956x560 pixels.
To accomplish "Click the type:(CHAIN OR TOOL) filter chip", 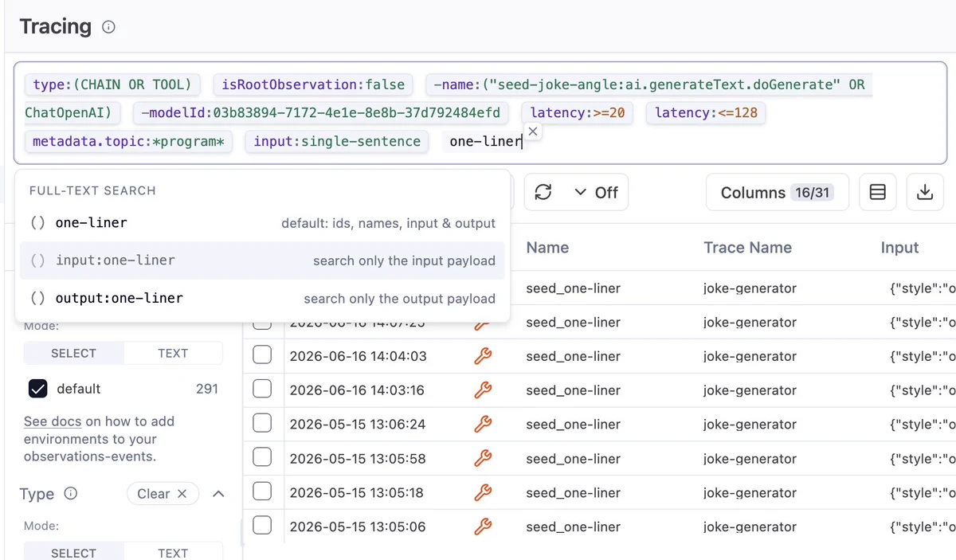I will [112, 84].
